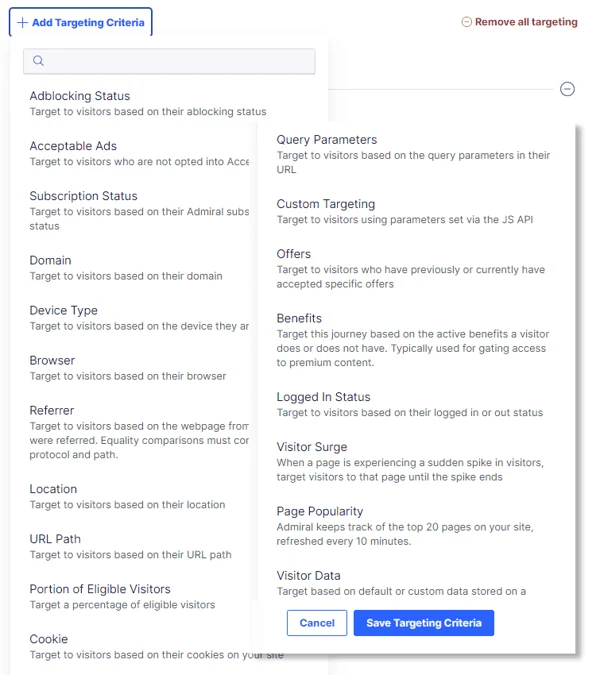The width and height of the screenshot is (600, 675).
Task: Pick Logged In Status option
Action: click(x=323, y=397)
